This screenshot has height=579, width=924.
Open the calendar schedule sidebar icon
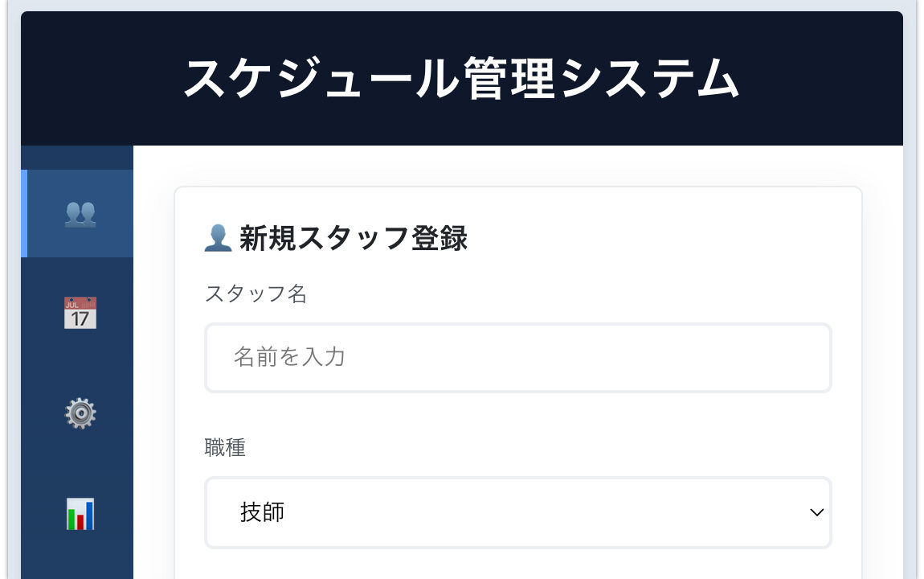(80, 313)
